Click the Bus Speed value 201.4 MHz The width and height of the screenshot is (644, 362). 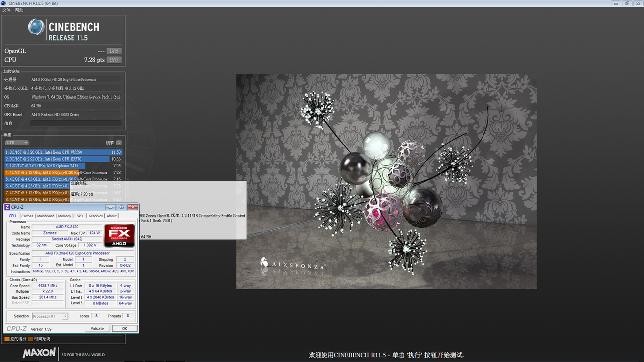48,297
